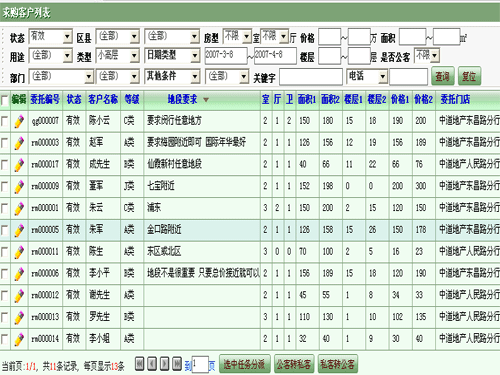Viewport: 500px width, 375px height.
Task: Click the 公客转私客 button
Action: (x=294, y=364)
